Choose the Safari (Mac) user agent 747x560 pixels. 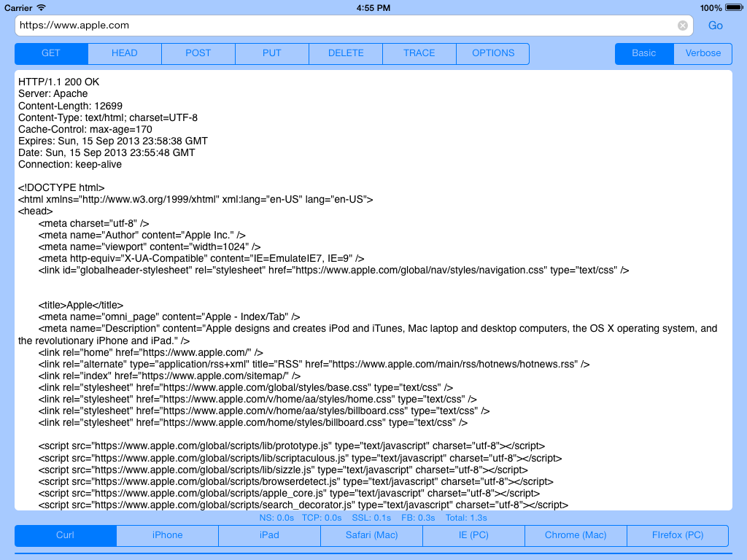click(x=371, y=535)
